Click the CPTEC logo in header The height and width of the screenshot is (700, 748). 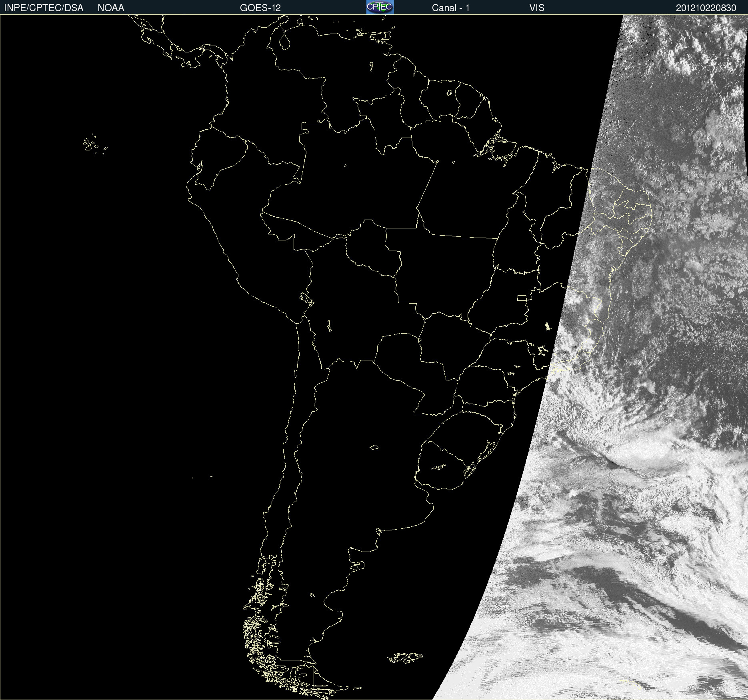380,7
